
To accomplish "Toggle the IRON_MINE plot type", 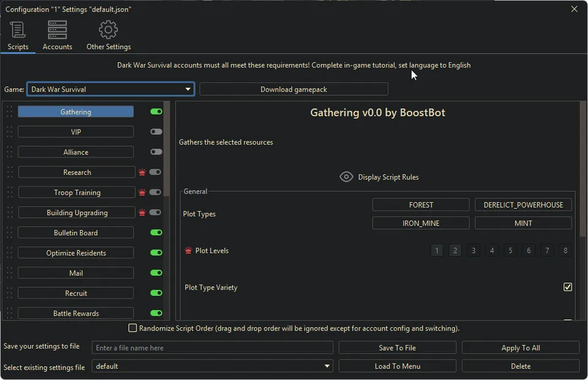I will [421, 223].
